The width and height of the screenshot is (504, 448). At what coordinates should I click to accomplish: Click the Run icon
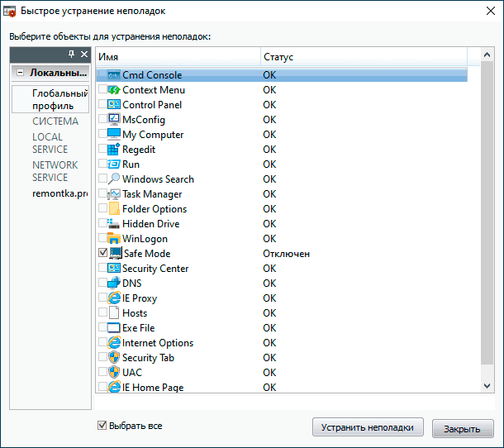(114, 164)
